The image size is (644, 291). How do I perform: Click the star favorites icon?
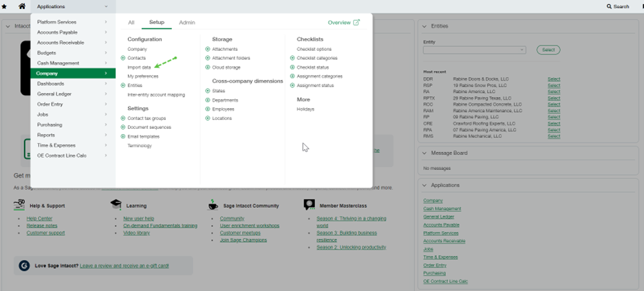(x=5, y=6)
